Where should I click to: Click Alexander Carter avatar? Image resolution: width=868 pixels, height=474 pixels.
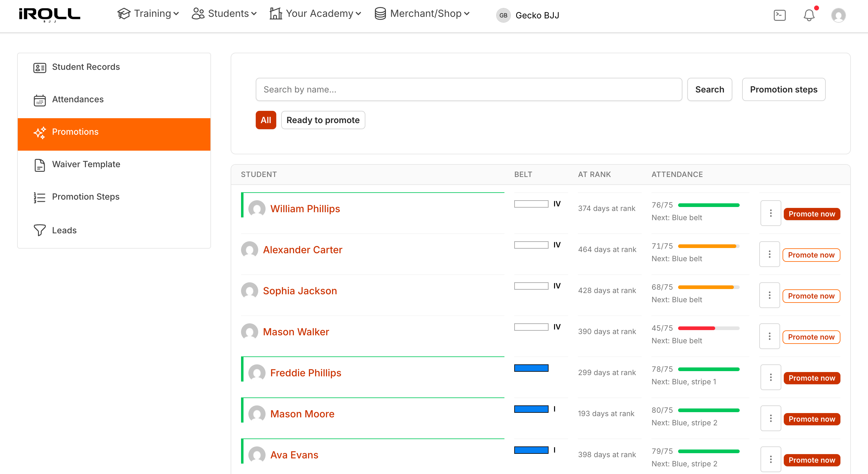[x=249, y=250]
